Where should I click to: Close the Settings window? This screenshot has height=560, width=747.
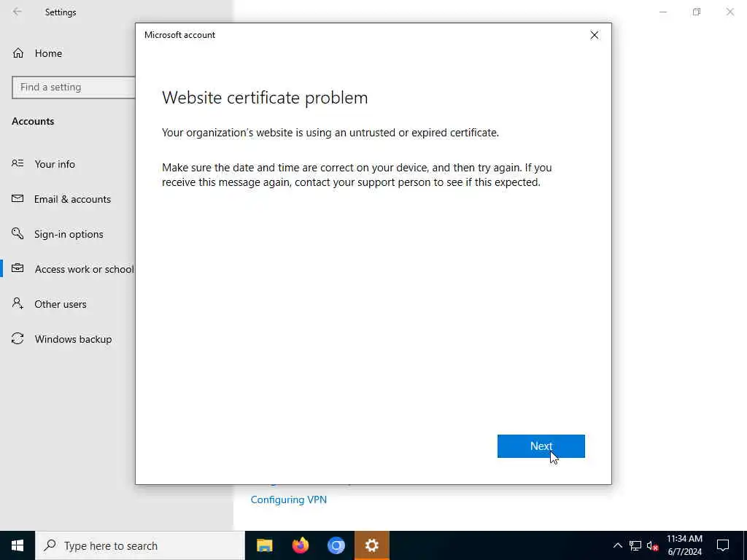tap(729, 12)
